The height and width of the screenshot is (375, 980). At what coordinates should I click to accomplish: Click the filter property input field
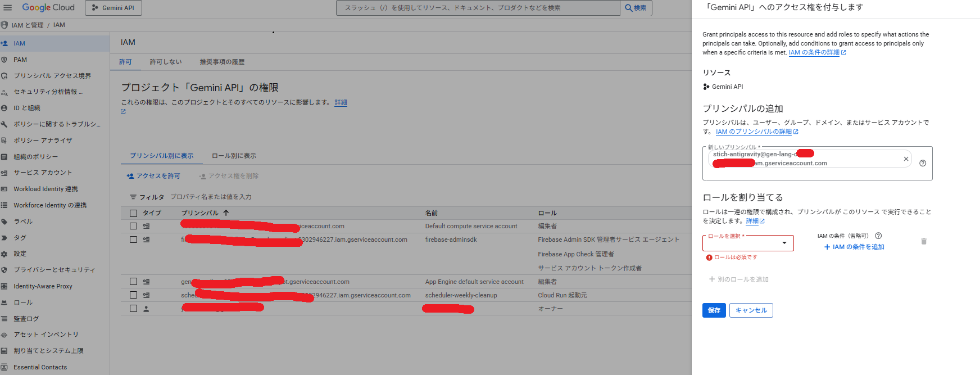[281, 197]
